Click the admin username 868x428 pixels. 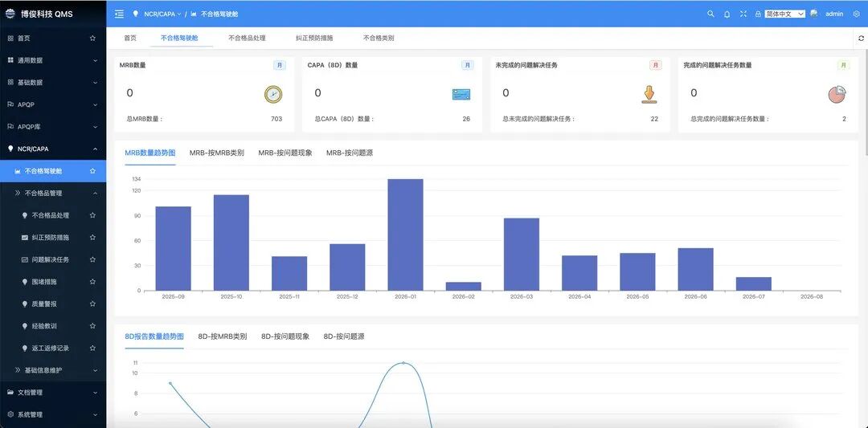pyautogui.click(x=834, y=14)
